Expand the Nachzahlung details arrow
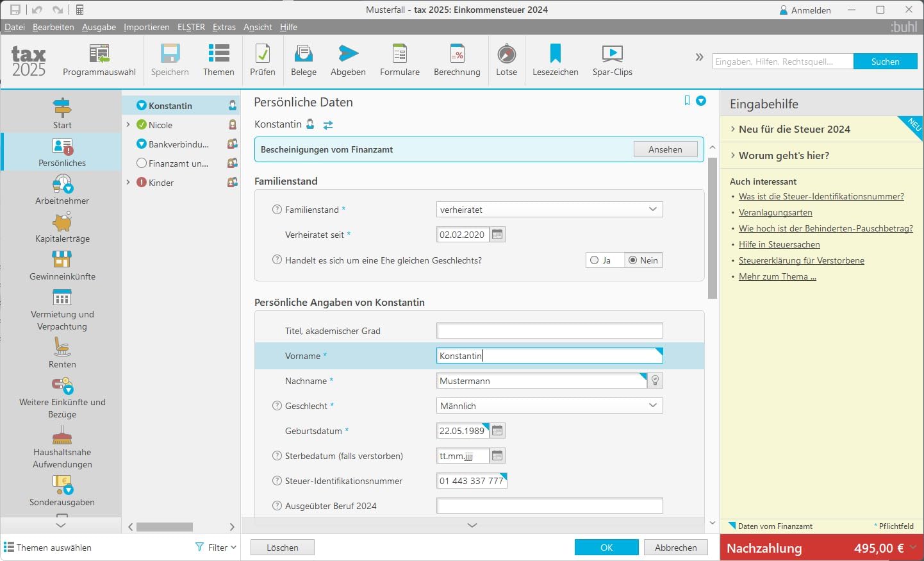 click(x=913, y=548)
